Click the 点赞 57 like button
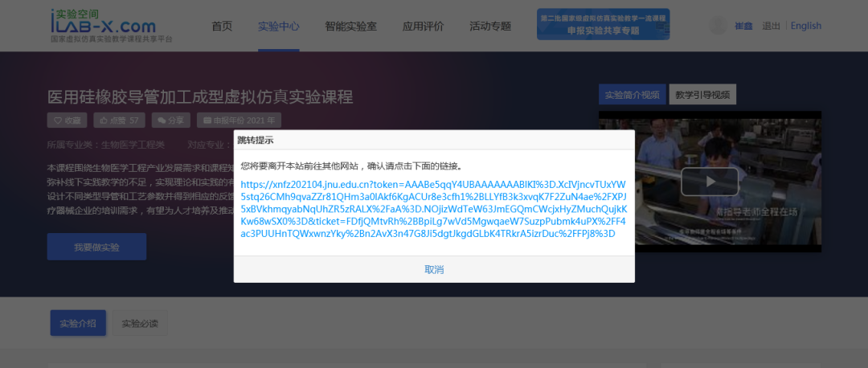Screen dimensions: 868x368 pos(119,120)
